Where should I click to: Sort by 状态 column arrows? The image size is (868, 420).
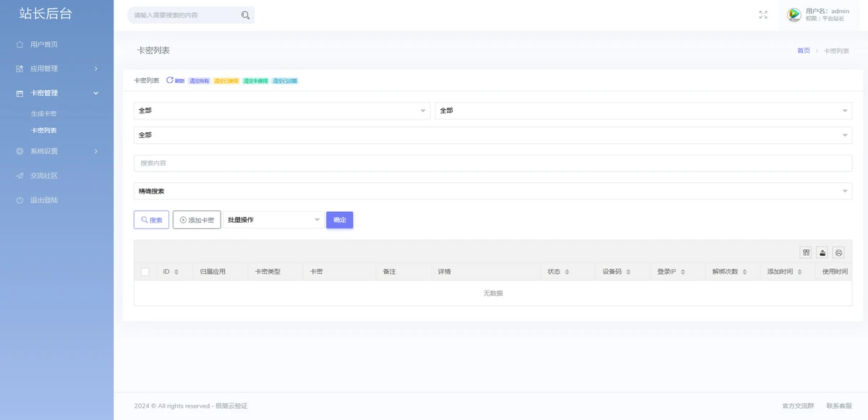click(x=567, y=273)
